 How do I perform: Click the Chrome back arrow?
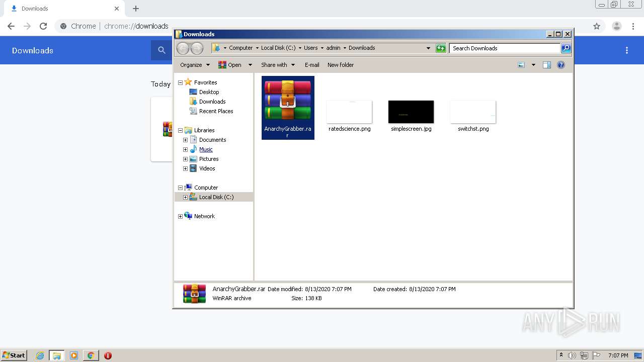click(11, 26)
